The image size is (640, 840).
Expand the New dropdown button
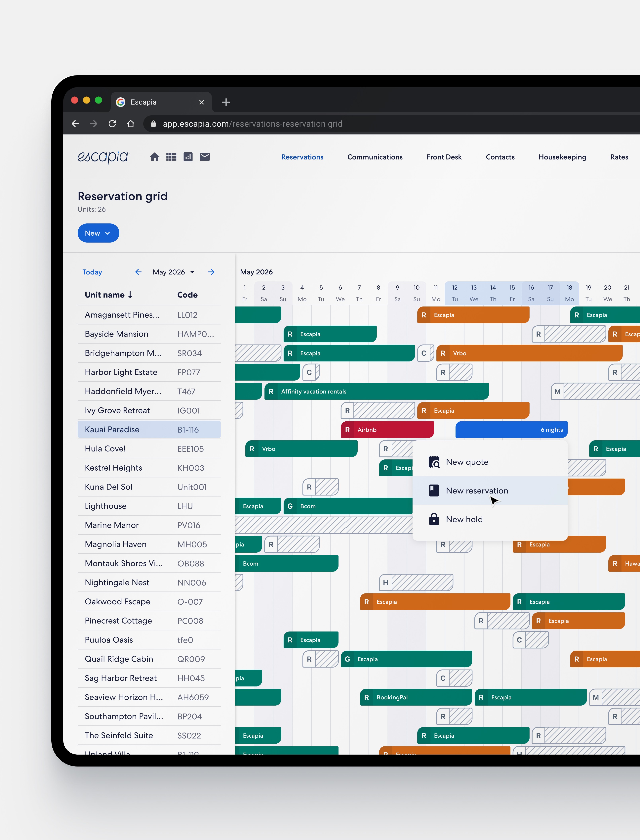click(98, 233)
